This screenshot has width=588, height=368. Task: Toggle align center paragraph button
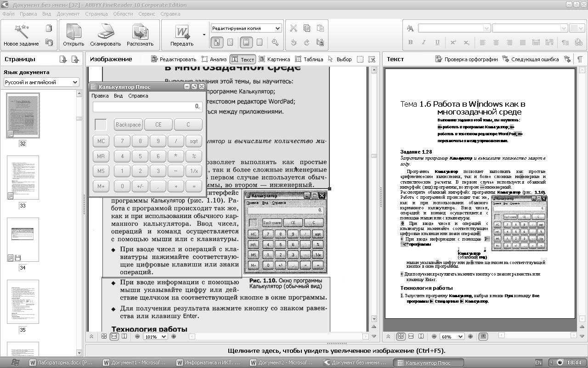496,42
